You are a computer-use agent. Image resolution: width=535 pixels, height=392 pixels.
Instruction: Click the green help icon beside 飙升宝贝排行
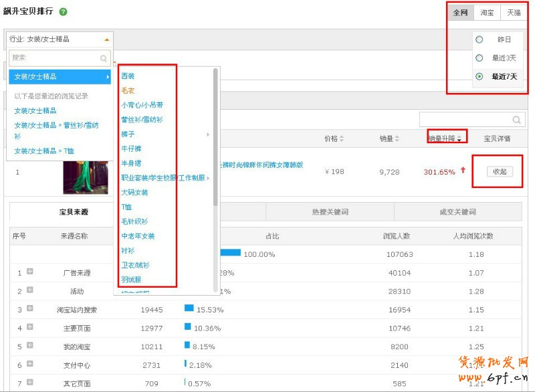click(x=63, y=12)
